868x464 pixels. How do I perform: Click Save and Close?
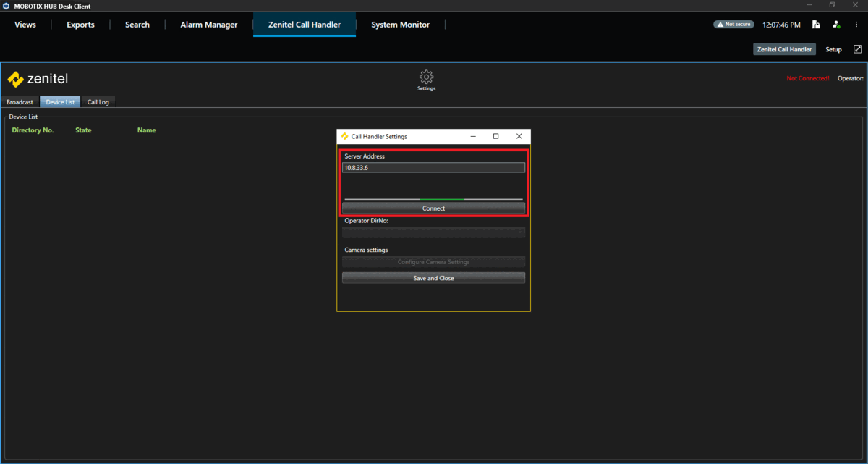(x=433, y=278)
